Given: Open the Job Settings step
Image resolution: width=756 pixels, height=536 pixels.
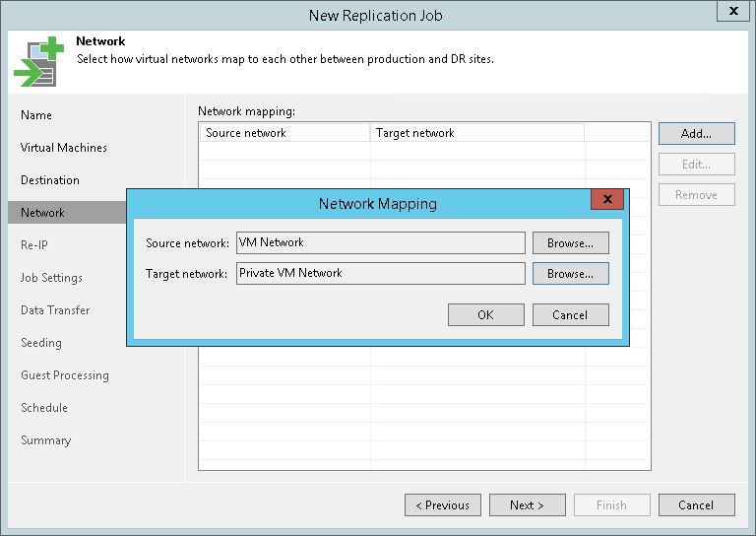Looking at the screenshot, I should click(x=52, y=278).
